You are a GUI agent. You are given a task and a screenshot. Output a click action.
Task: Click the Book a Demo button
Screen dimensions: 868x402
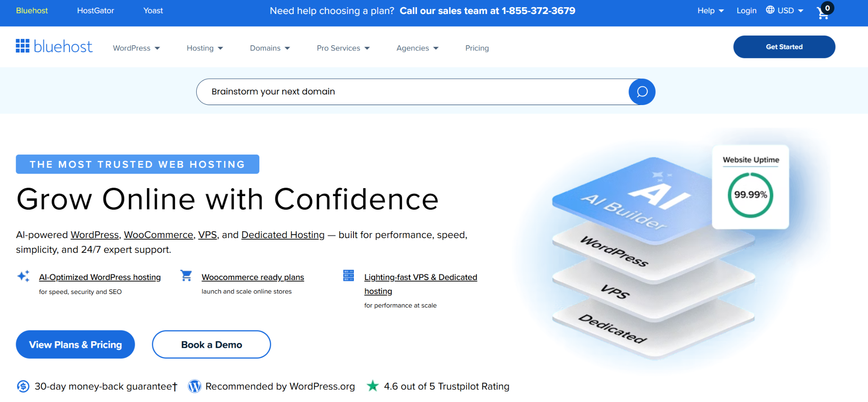tap(211, 344)
